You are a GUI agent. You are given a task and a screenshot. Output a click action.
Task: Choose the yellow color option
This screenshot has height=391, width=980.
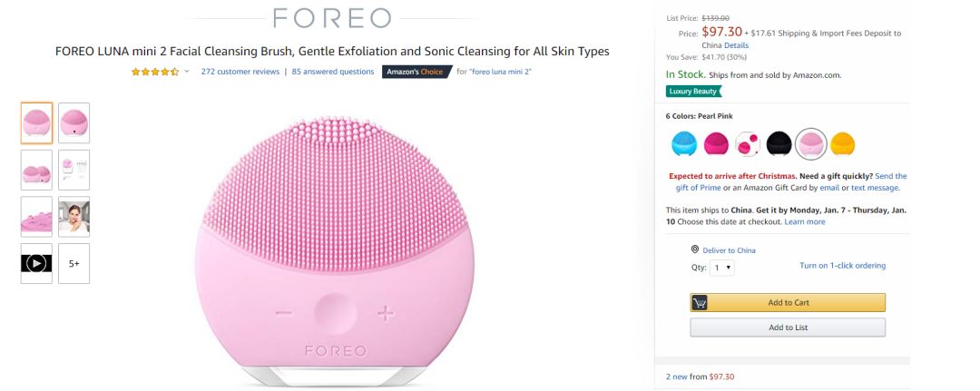[x=842, y=143]
